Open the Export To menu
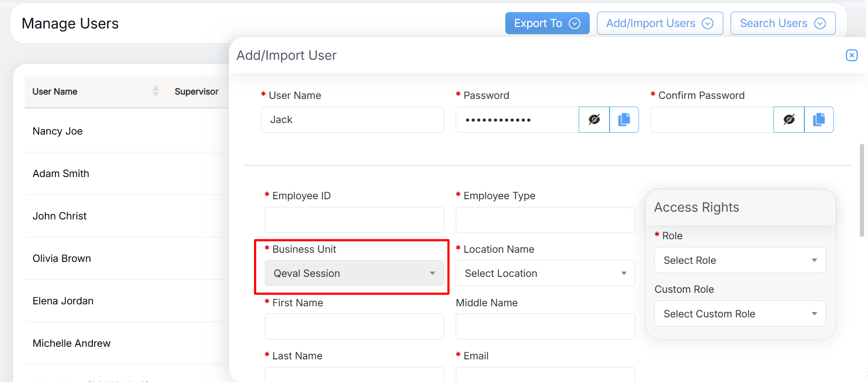 (547, 23)
